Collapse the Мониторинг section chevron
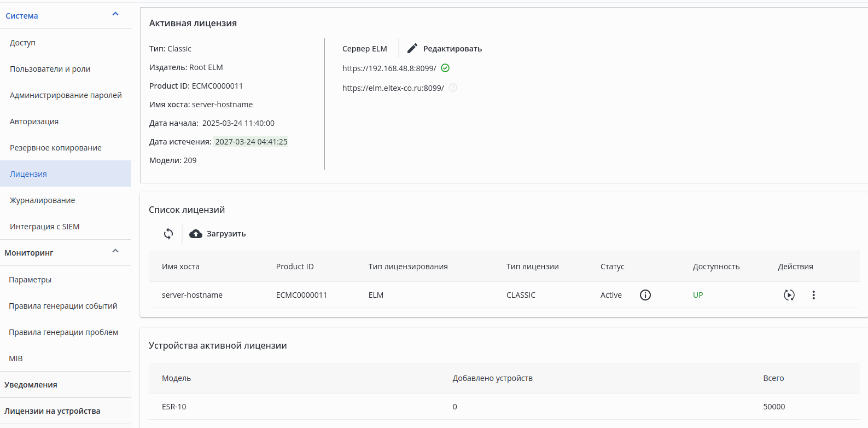Viewport: 868px width, 428px height. (115, 251)
